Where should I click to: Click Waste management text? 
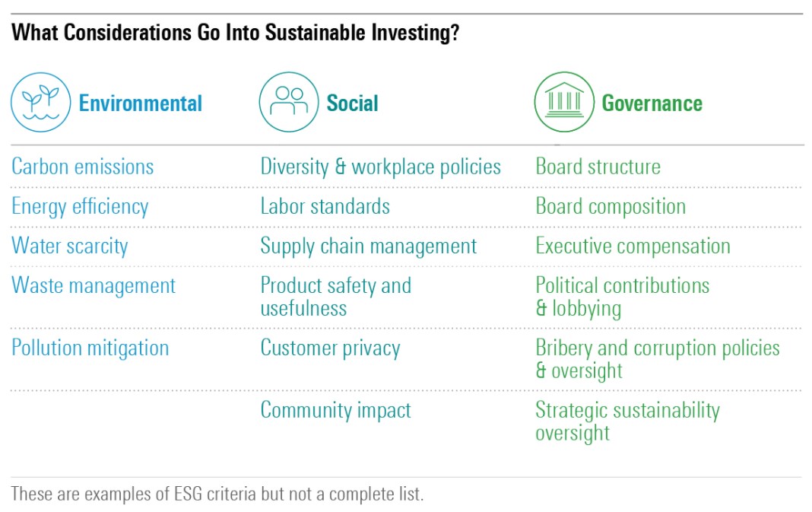pyautogui.click(x=94, y=285)
